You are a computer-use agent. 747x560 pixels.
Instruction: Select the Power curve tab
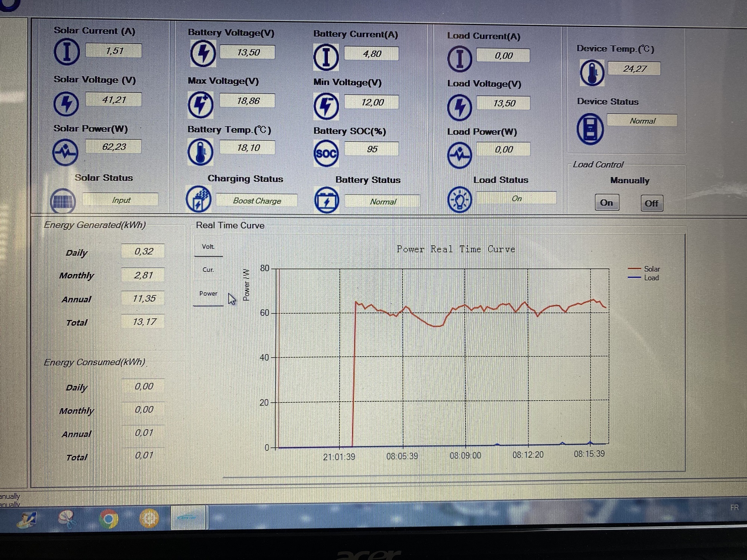[x=208, y=294]
